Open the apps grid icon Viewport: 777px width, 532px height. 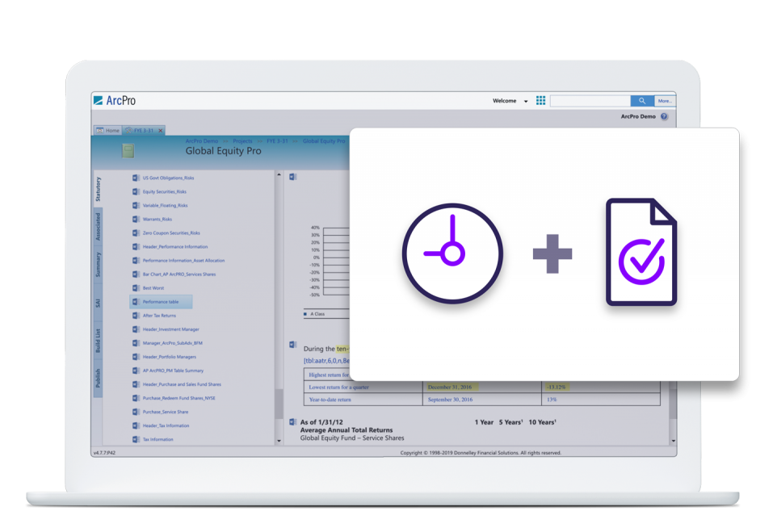pyautogui.click(x=541, y=101)
